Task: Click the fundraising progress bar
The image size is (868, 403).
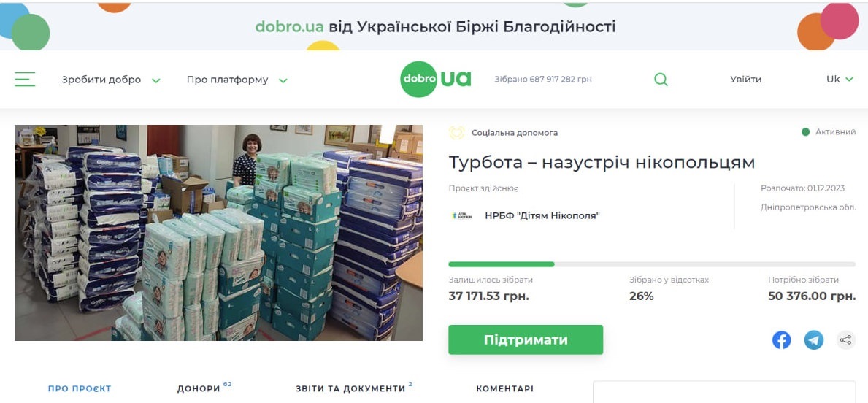Action: coord(652,264)
